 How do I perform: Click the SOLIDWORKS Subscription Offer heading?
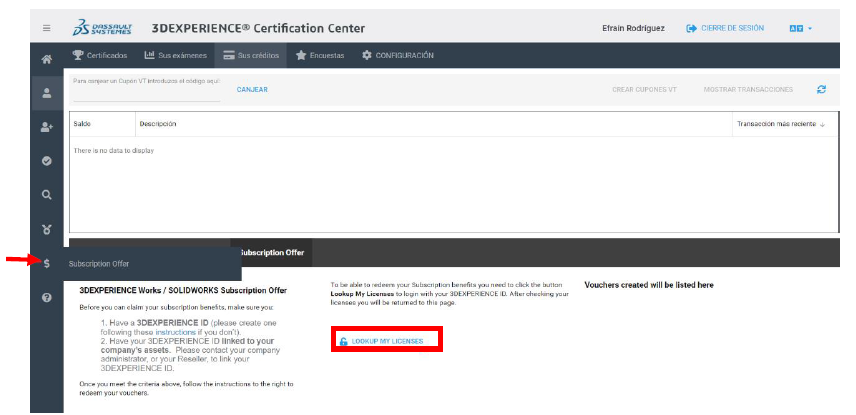pyautogui.click(x=183, y=290)
